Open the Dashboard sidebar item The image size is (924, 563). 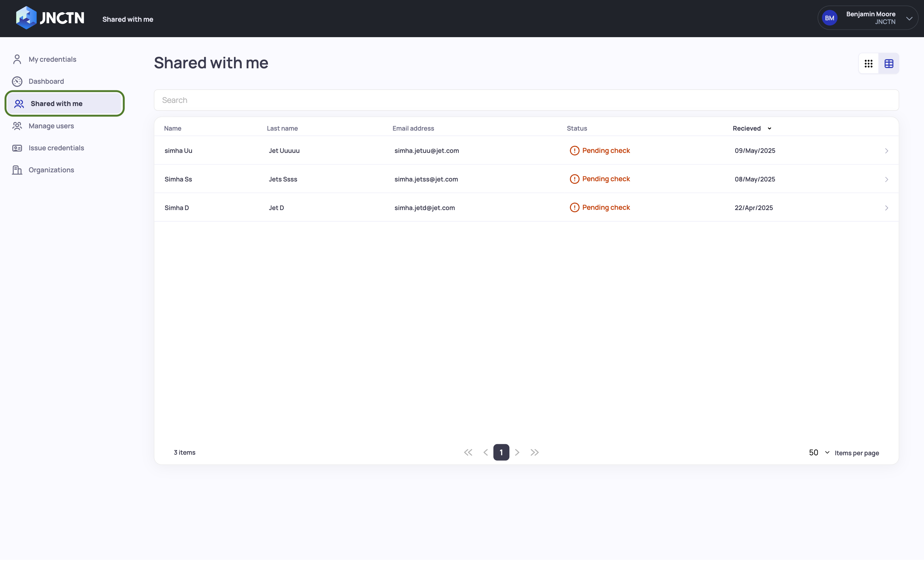46,81
